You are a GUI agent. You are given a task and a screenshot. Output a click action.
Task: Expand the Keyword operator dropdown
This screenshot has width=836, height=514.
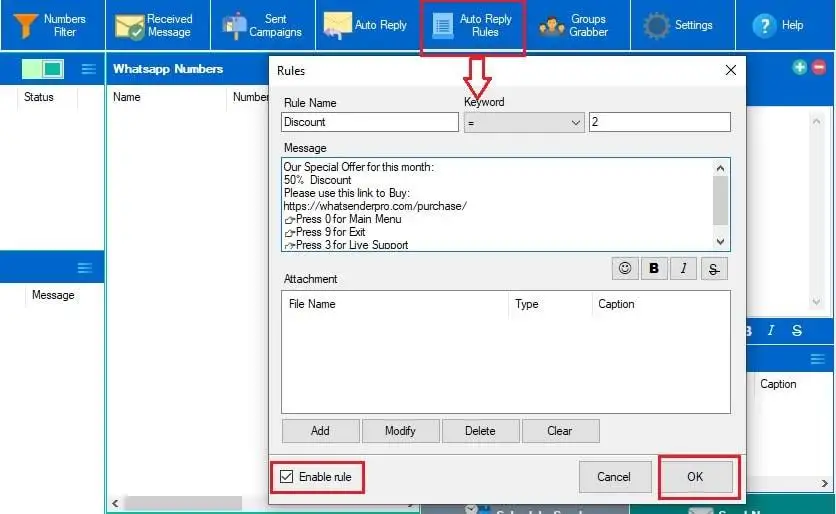[524, 123]
